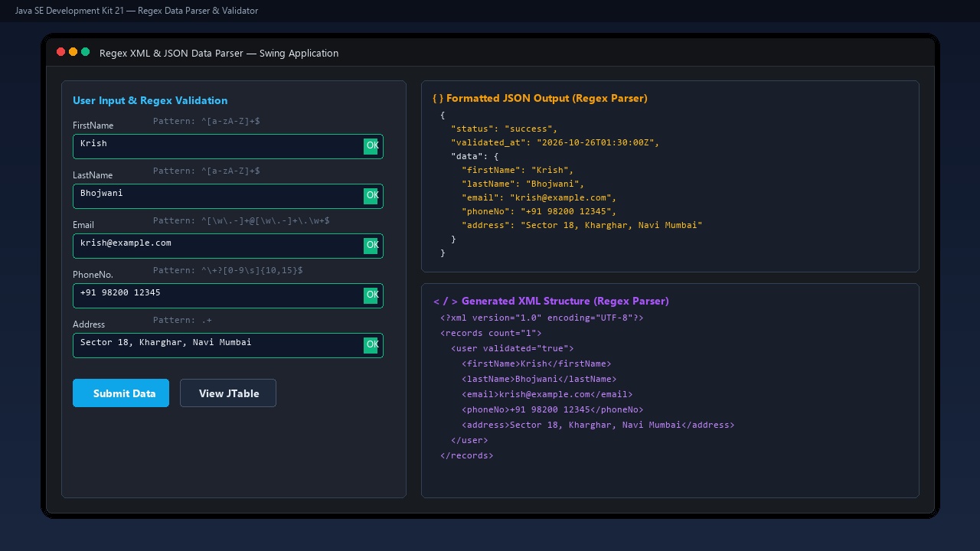
Task: Click the JSON '"address"' line
Action: 582,225
